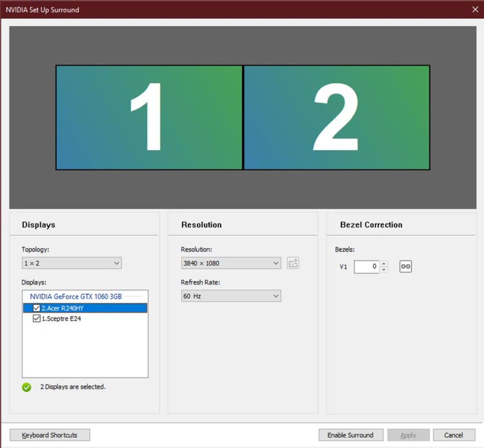Click the Cancel button

[x=454, y=435]
